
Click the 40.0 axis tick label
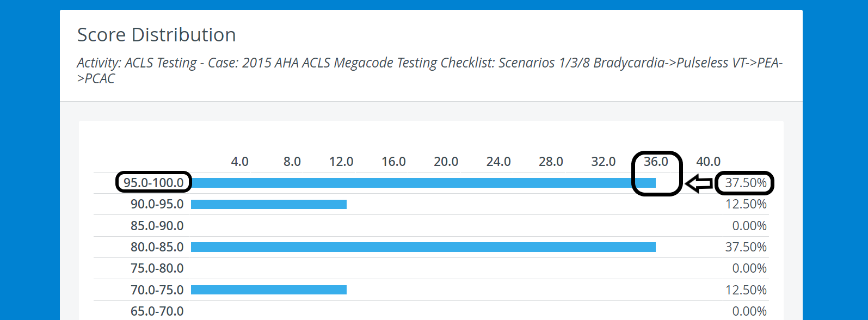pos(708,162)
